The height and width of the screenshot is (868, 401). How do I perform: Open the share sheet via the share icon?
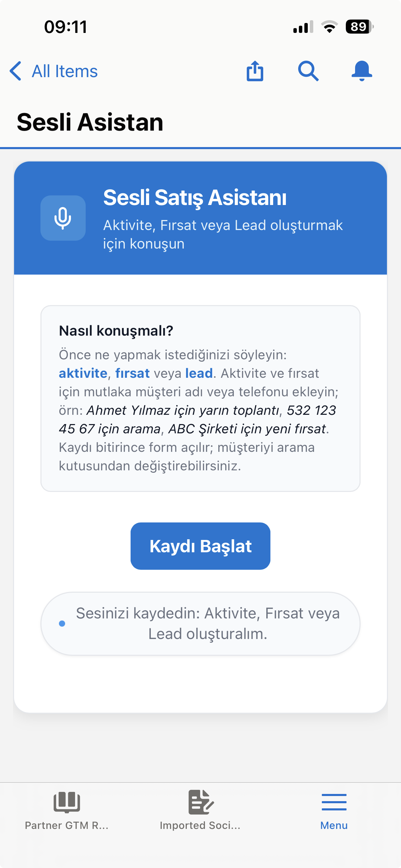(x=254, y=71)
